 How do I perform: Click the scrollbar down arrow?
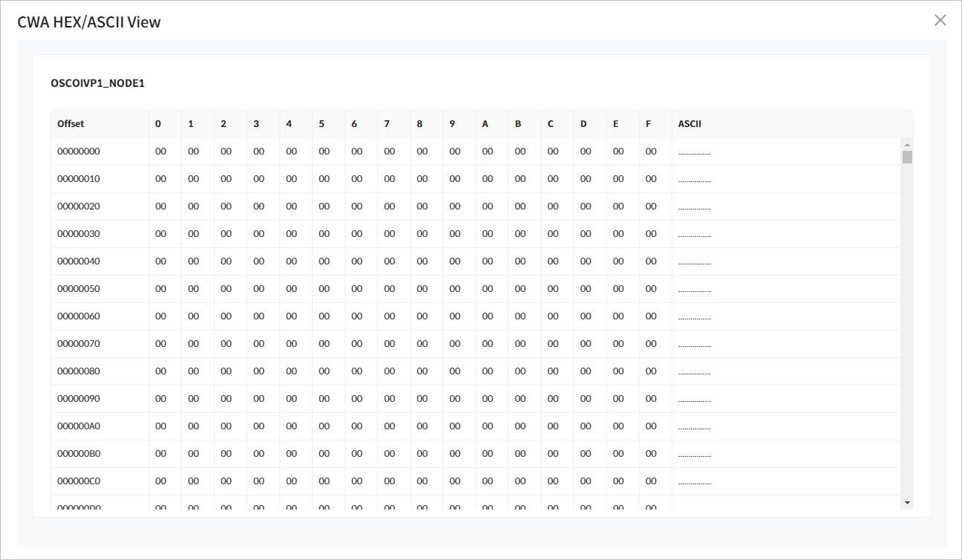tap(907, 503)
